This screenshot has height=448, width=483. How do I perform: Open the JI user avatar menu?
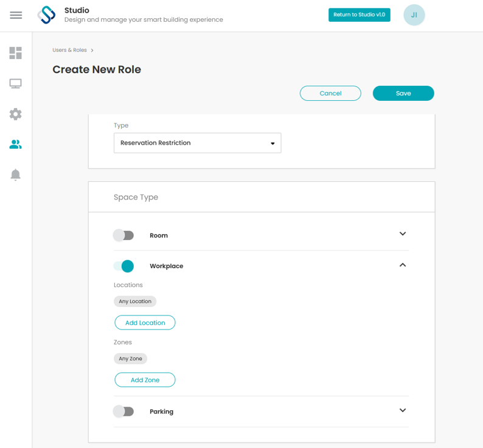[x=414, y=15]
